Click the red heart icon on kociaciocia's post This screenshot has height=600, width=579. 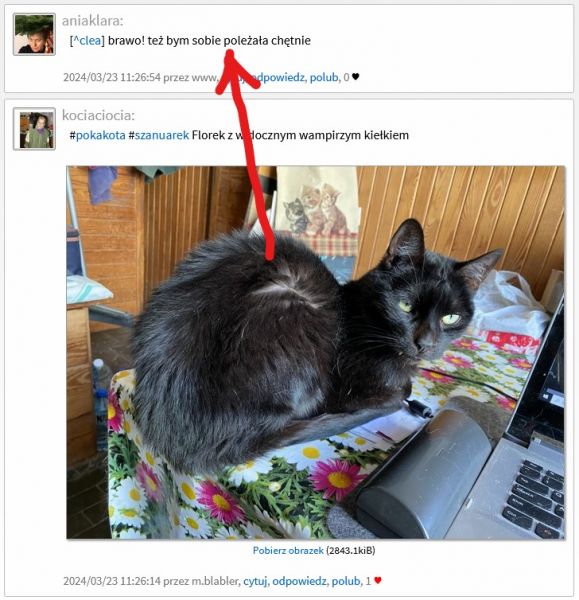[x=378, y=580]
